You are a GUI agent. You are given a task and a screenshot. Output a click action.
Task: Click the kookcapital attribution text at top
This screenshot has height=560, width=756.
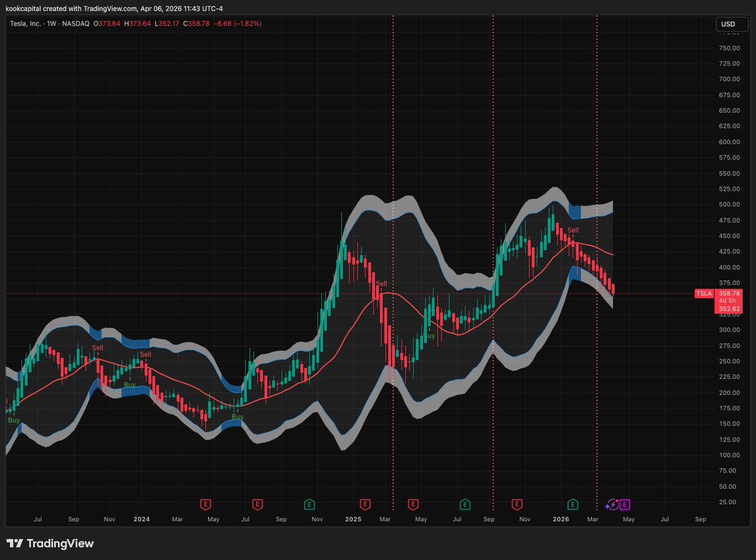pos(114,8)
